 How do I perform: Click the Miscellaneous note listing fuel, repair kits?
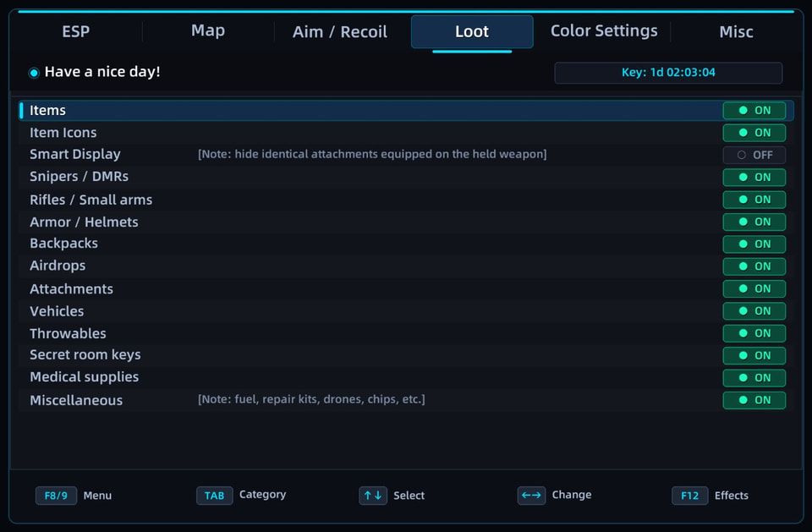311,399
